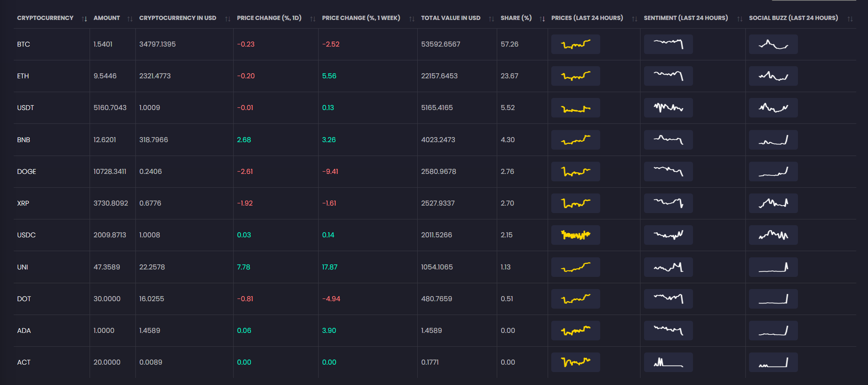Screen dimensions: 868x385
Task: Open BTC price sparkline chart
Action: click(x=576, y=44)
